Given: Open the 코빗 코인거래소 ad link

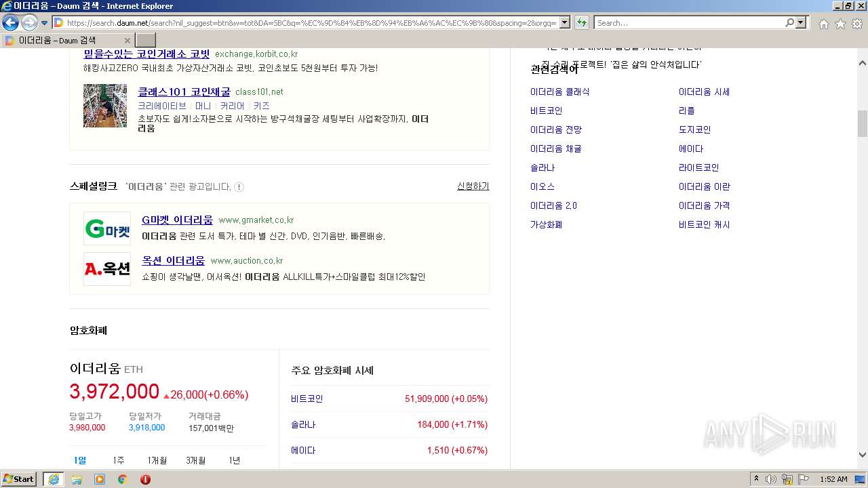Looking at the screenshot, I should point(146,54).
